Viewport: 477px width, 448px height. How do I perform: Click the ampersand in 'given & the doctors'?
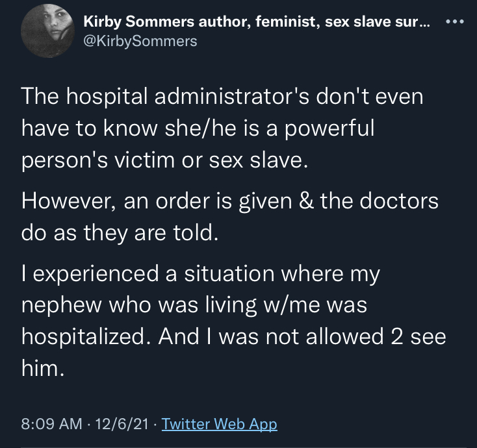click(305, 201)
